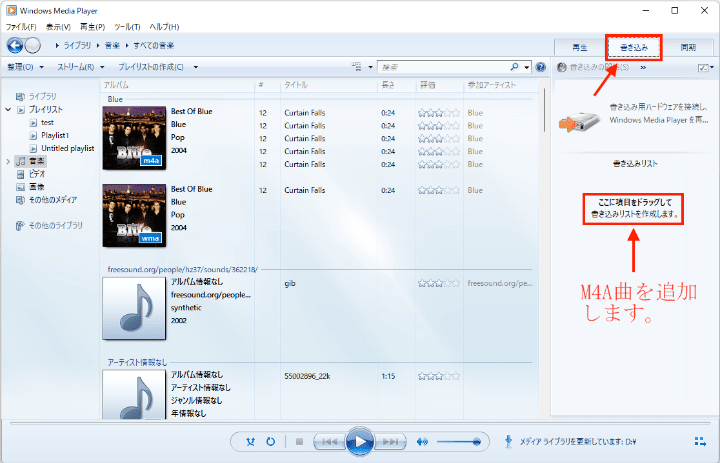The height and width of the screenshot is (463, 720).
Task: Click the view options icon left of search
Action: point(356,67)
